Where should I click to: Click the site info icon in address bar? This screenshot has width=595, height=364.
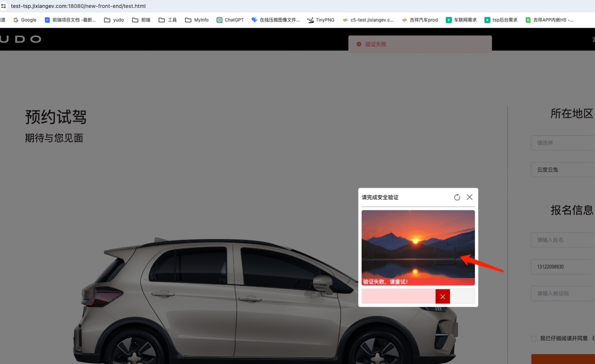tap(3, 6)
